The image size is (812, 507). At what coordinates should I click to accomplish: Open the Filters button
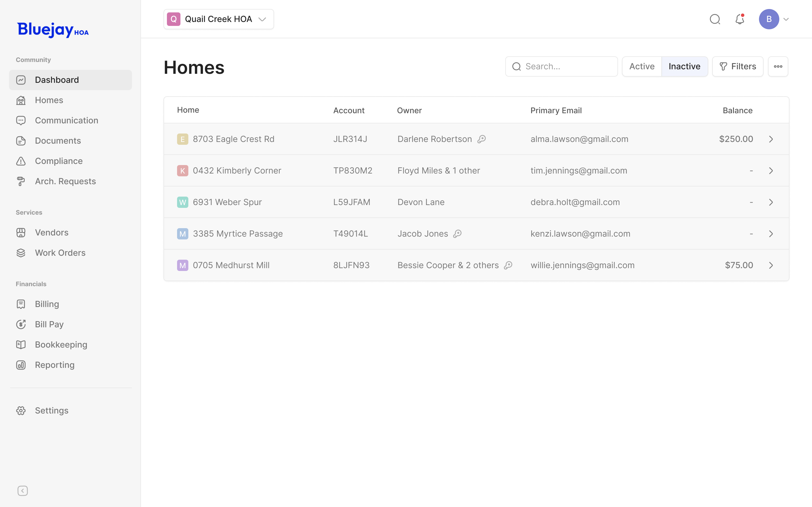pos(738,66)
